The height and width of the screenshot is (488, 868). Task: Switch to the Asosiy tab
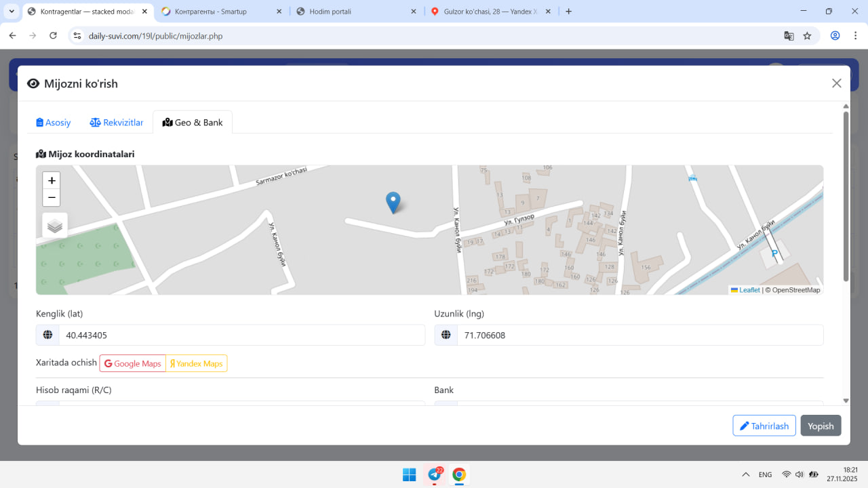(54, 123)
